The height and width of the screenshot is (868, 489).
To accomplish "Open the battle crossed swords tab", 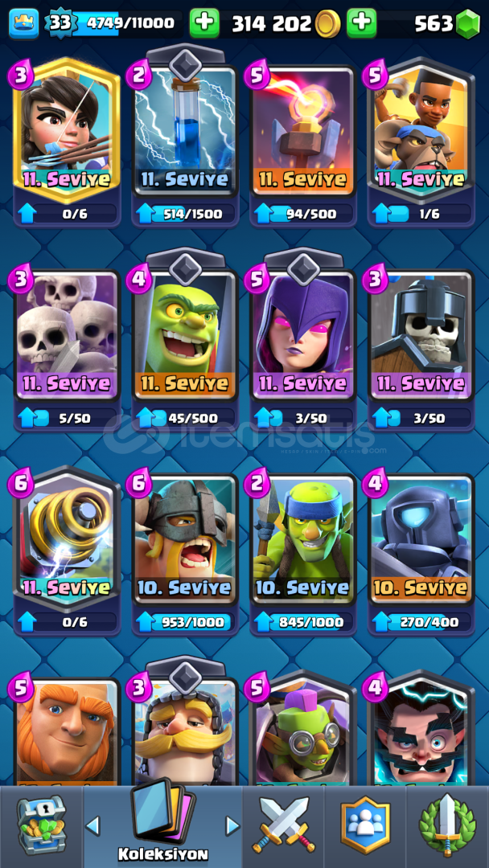I will pyautogui.click(x=282, y=825).
